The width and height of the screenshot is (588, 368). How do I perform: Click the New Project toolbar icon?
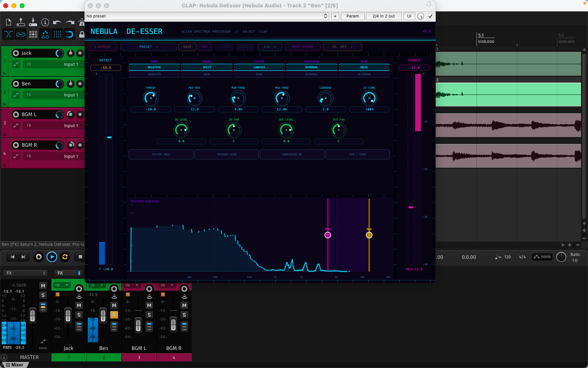click(9, 22)
